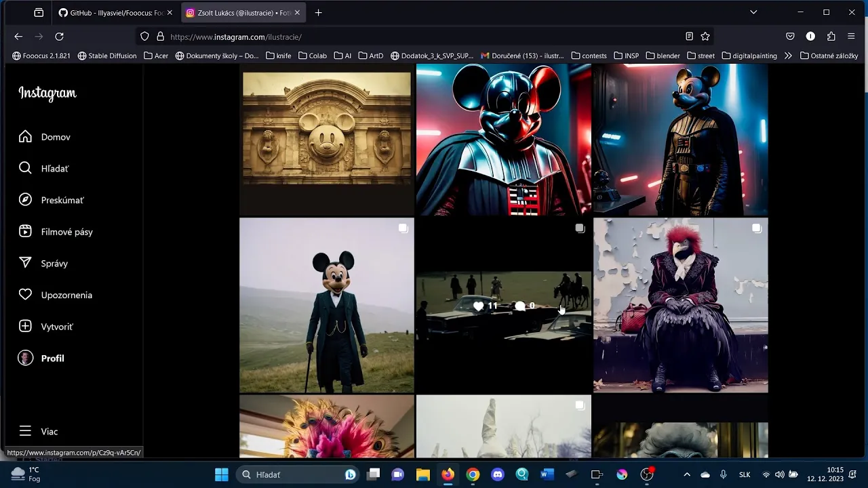Open the knife bookmarks folder
The height and width of the screenshot is (488, 868).
[279, 56]
